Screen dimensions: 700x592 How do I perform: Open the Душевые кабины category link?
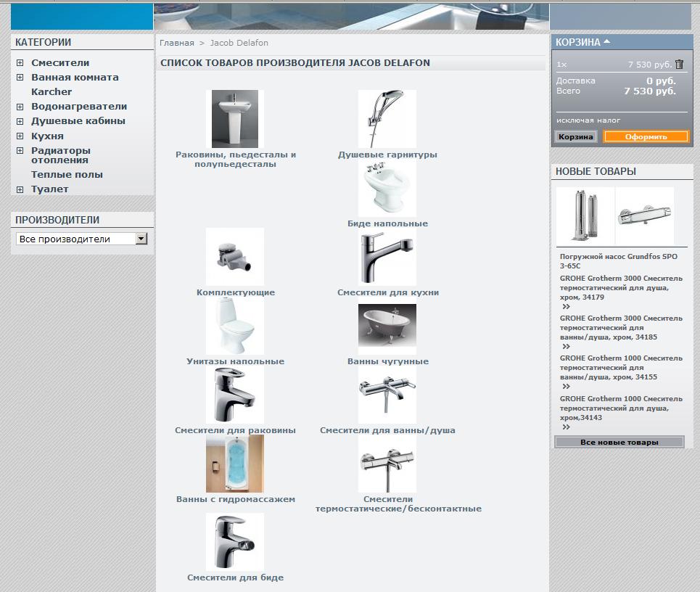pos(78,120)
